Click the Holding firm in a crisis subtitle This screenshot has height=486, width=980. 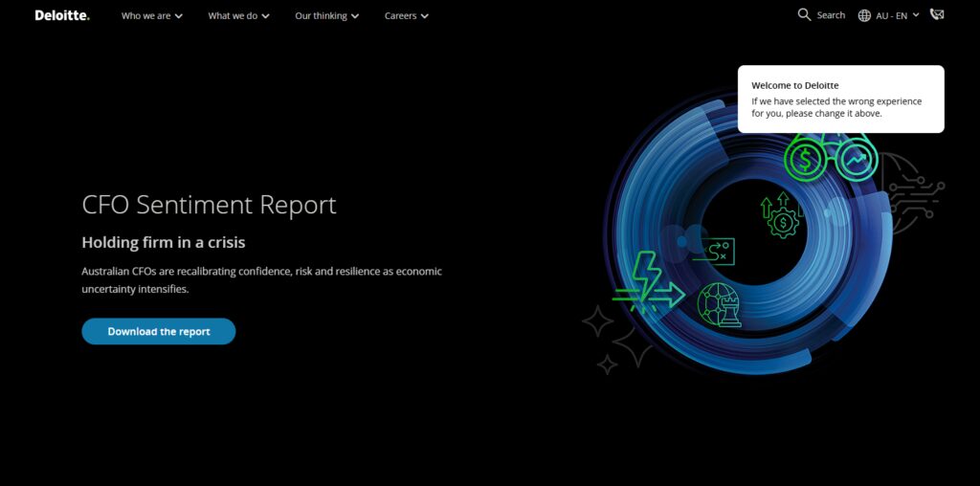pyautogui.click(x=164, y=242)
